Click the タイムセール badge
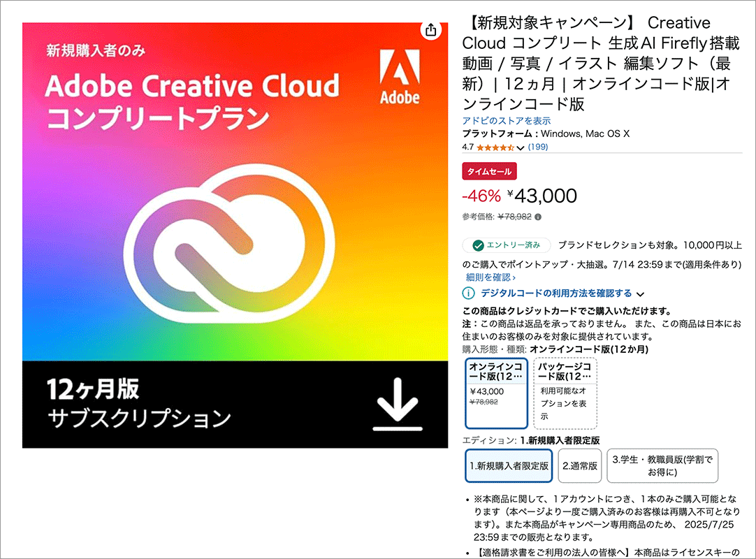The image size is (756, 559). click(x=489, y=171)
